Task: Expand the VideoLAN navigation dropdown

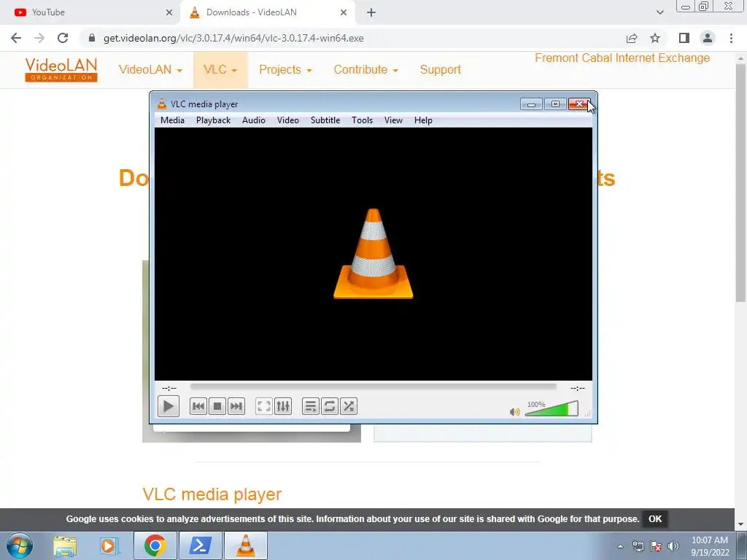Action: pyautogui.click(x=150, y=69)
